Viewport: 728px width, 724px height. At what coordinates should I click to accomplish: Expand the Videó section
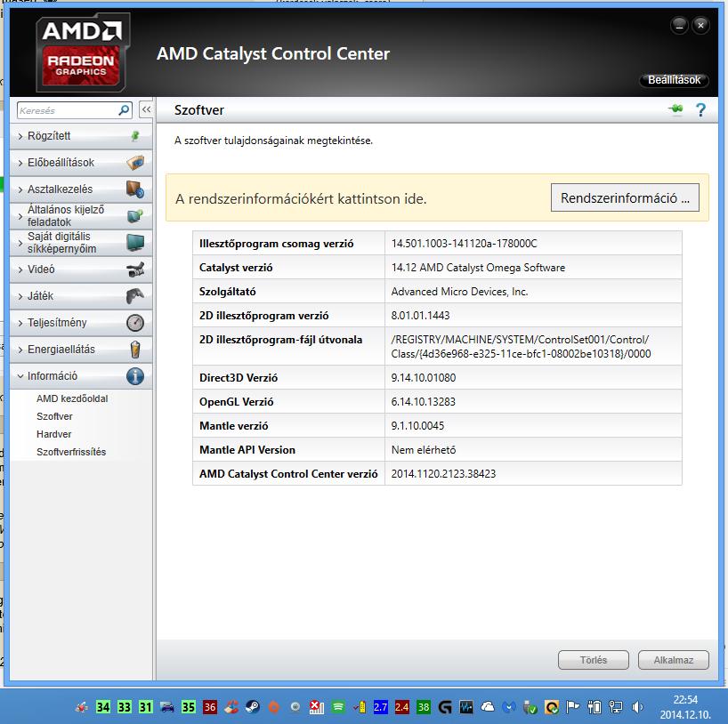point(81,269)
